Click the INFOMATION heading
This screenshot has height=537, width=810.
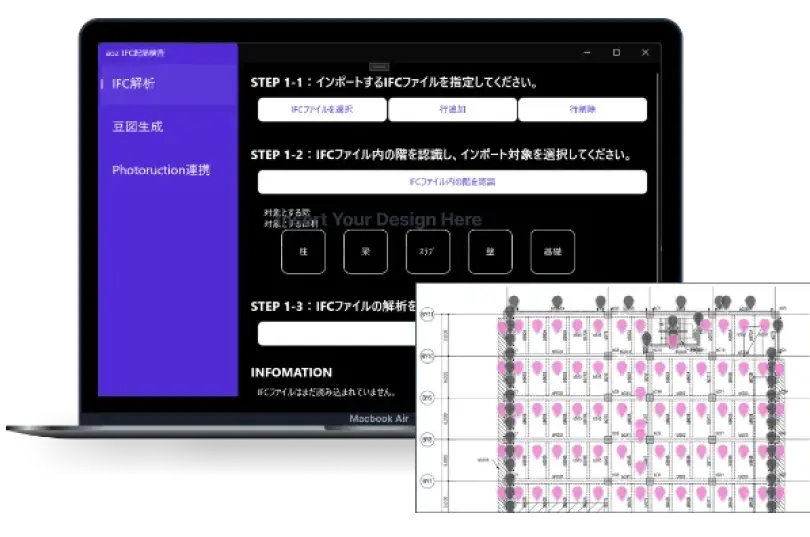point(291,373)
